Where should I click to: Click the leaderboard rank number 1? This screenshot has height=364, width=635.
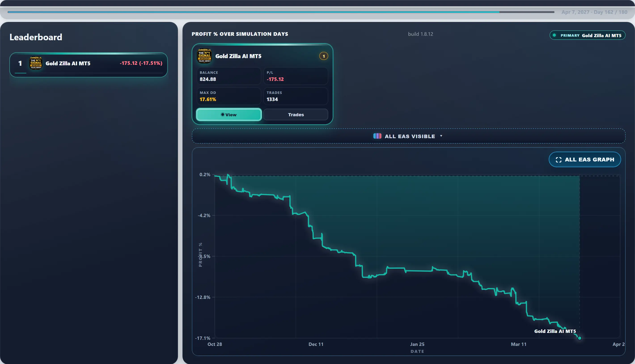pos(20,63)
